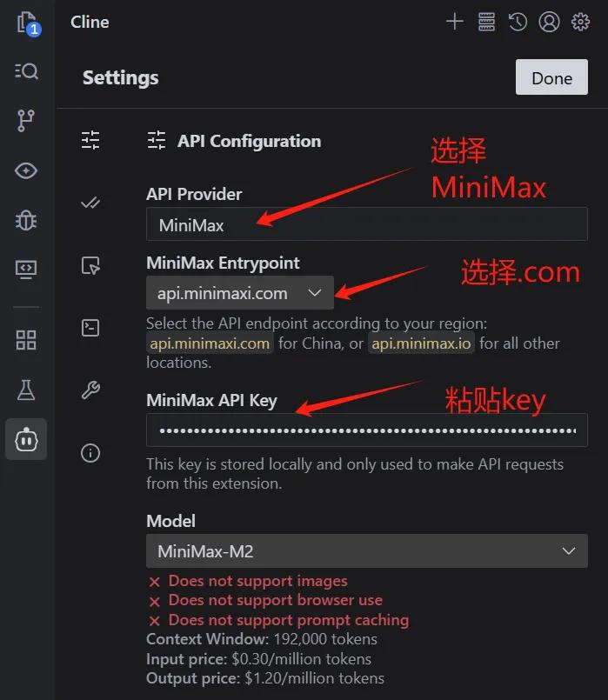
Task: Open the API Provider MiniMax selector
Action: (x=367, y=224)
